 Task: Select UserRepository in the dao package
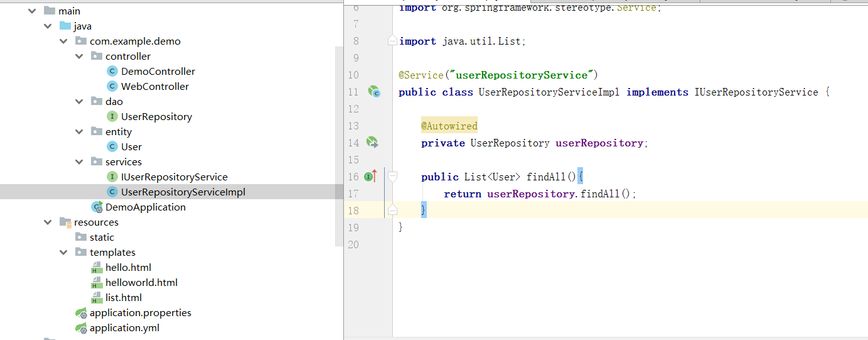[157, 116]
